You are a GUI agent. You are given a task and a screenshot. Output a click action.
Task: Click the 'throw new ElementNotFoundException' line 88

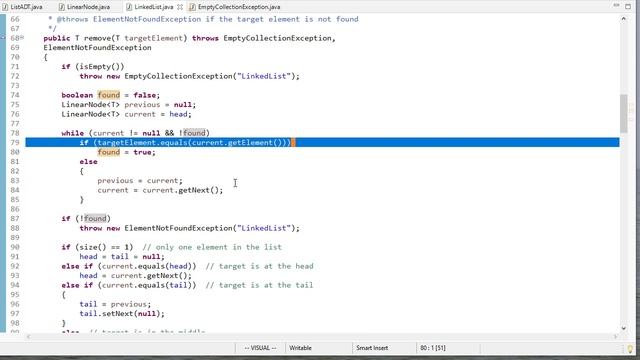point(189,228)
